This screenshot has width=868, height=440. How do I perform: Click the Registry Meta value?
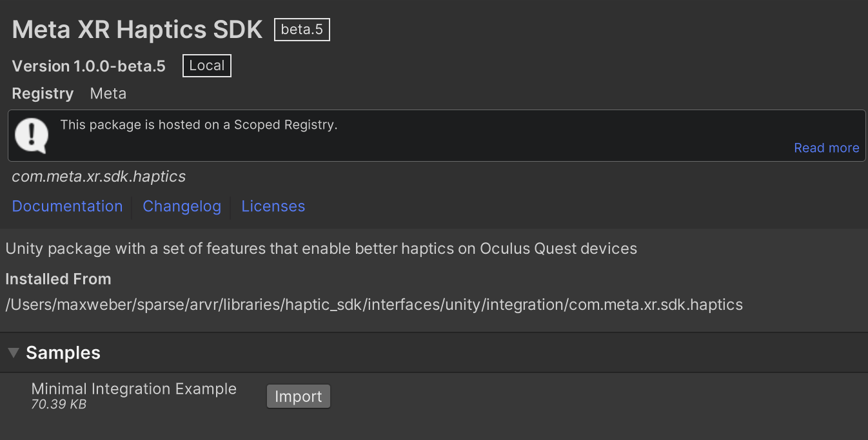tap(108, 93)
